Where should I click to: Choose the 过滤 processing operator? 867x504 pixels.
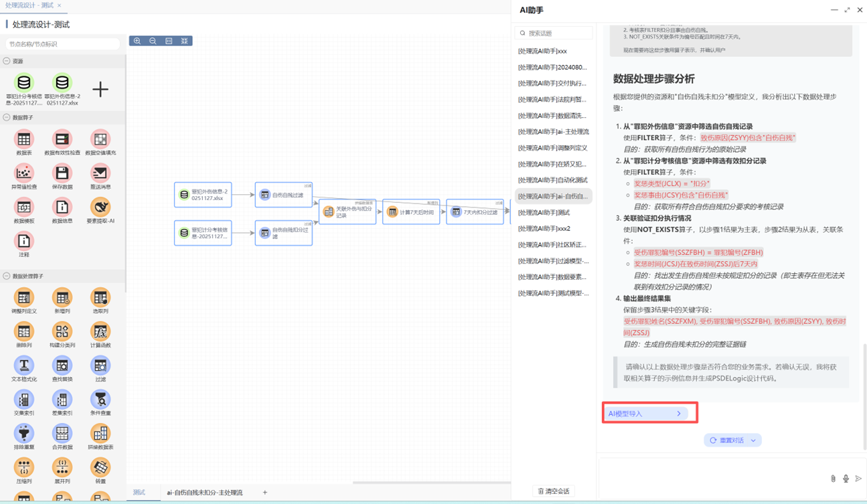100,366
